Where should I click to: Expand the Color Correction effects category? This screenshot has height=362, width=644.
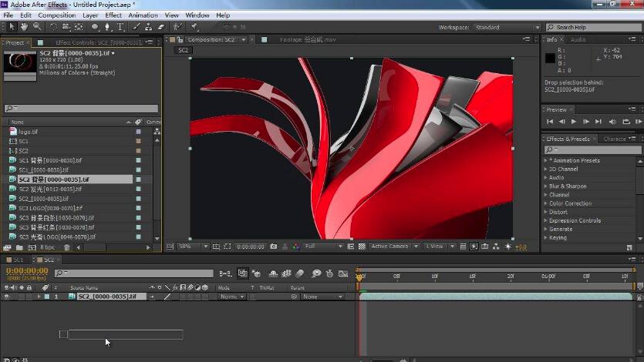pos(570,203)
